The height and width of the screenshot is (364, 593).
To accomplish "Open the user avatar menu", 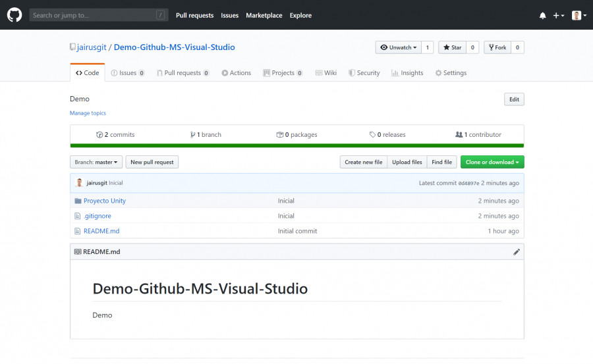I will (x=579, y=16).
